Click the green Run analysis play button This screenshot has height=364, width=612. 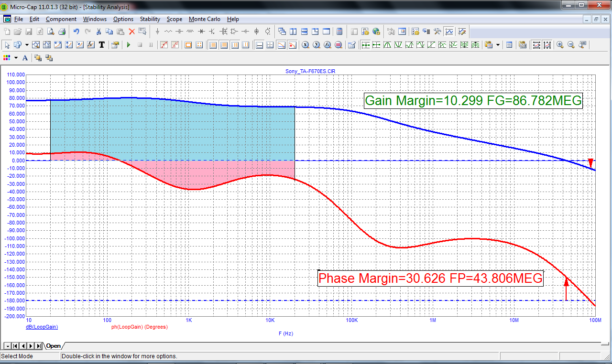pos(128,45)
